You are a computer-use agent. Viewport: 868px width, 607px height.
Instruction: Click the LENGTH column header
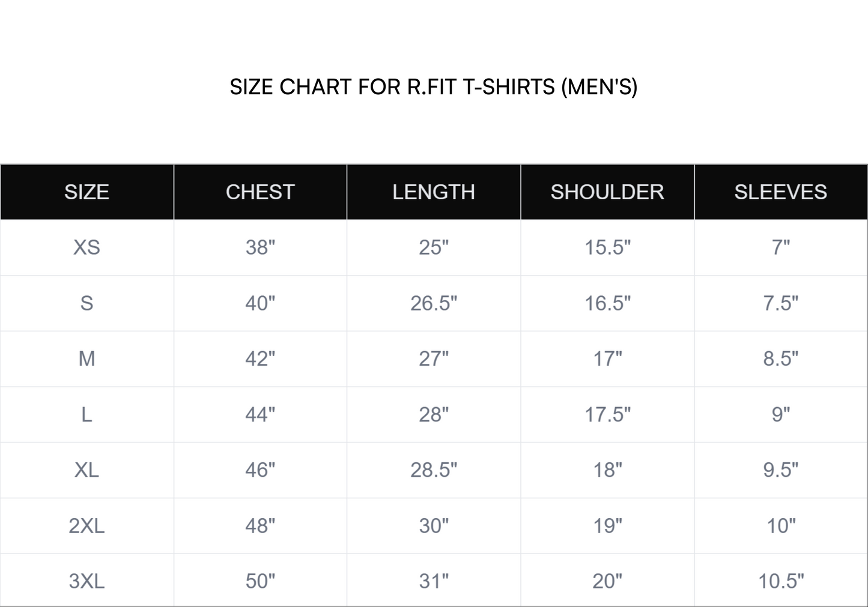click(434, 192)
